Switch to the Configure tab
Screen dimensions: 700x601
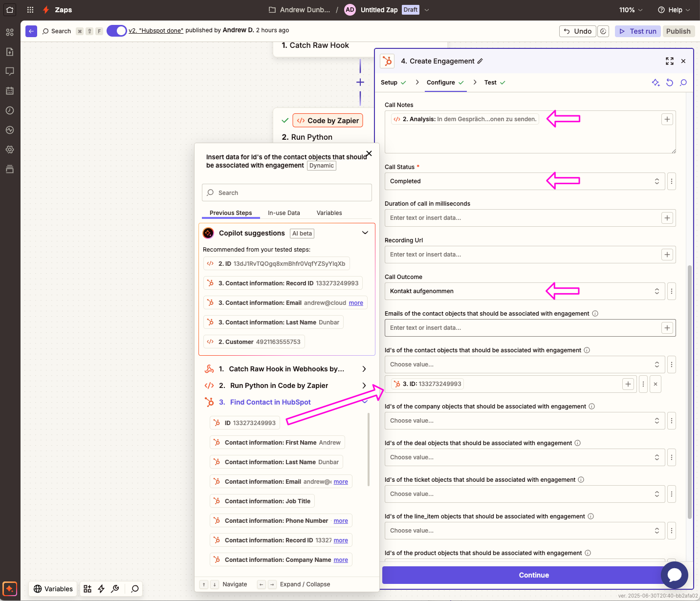(445, 83)
